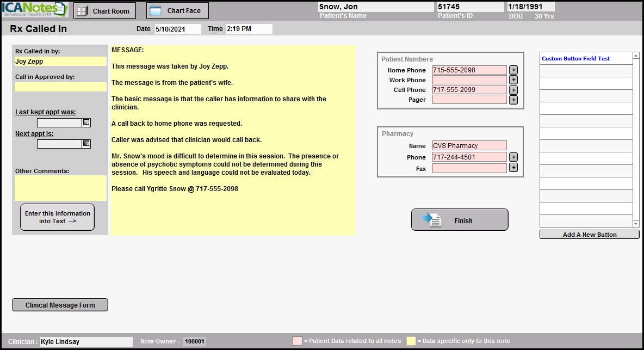Click plus button beside Home Phone
The width and height of the screenshot is (644, 350).
[x=513, y=70]
